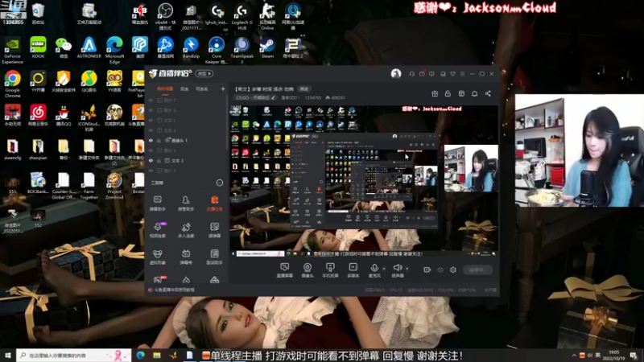Select the Steam desktop icon

click(x=267, y=47)
